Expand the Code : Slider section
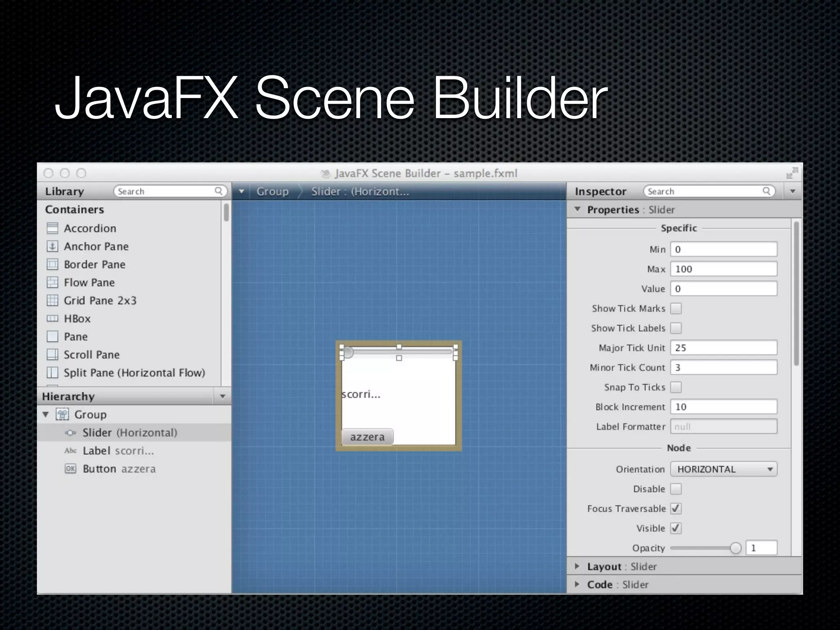 tap(577, 584)
